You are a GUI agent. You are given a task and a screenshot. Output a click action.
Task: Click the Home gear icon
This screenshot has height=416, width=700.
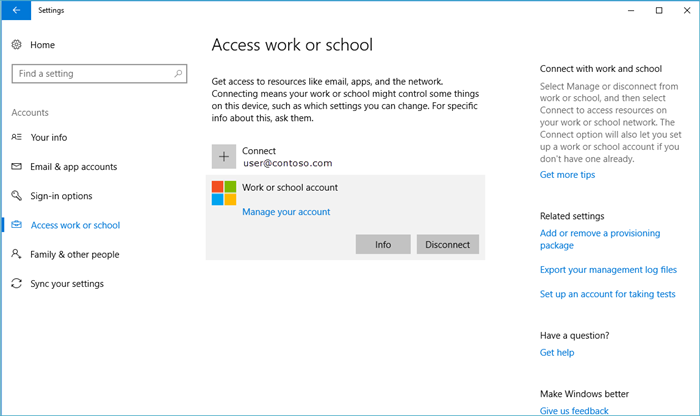pos(17,45)
